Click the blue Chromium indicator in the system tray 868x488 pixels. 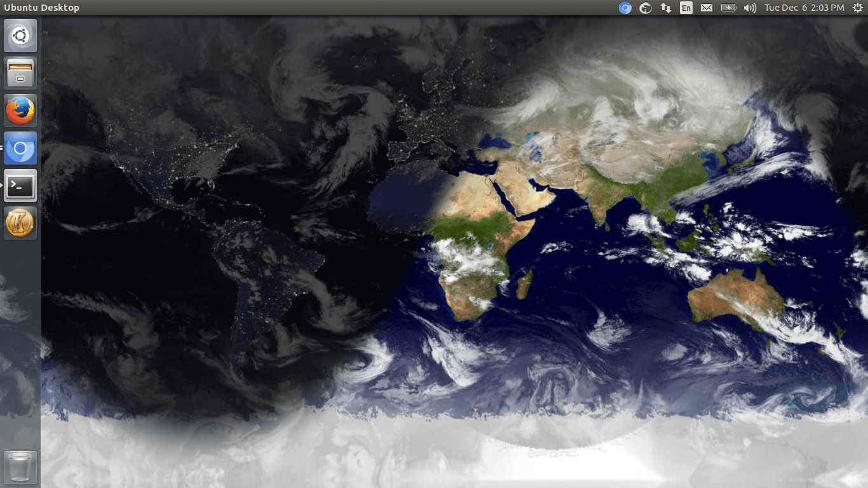625,8
